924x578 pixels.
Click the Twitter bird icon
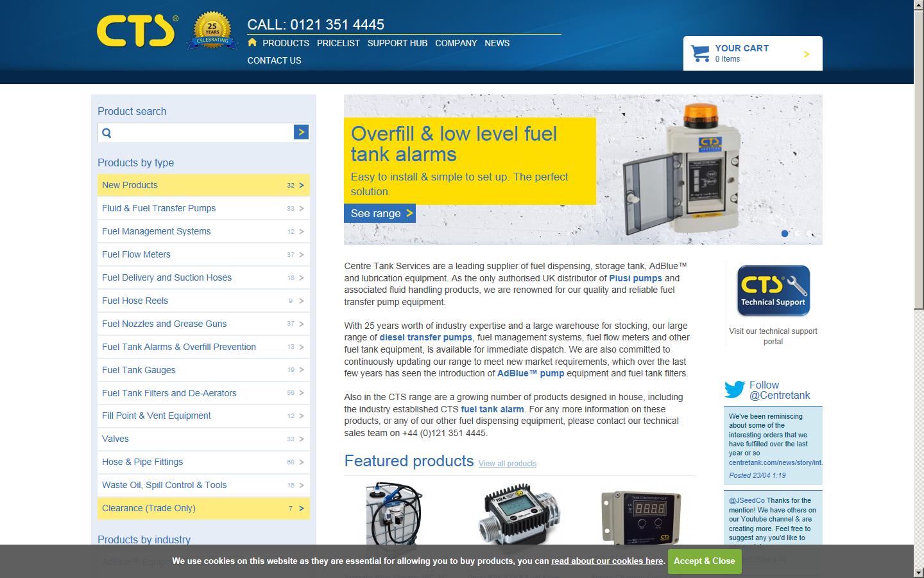click(x=733, y=389)
